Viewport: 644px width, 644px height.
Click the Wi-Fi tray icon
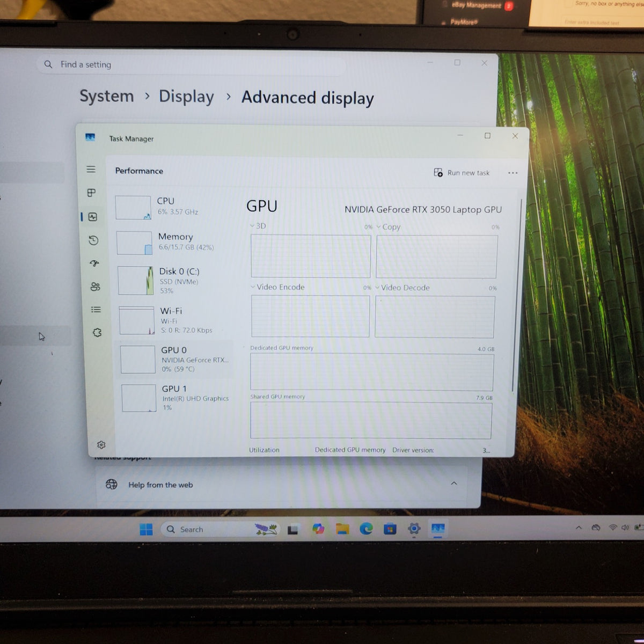[613, 528]
